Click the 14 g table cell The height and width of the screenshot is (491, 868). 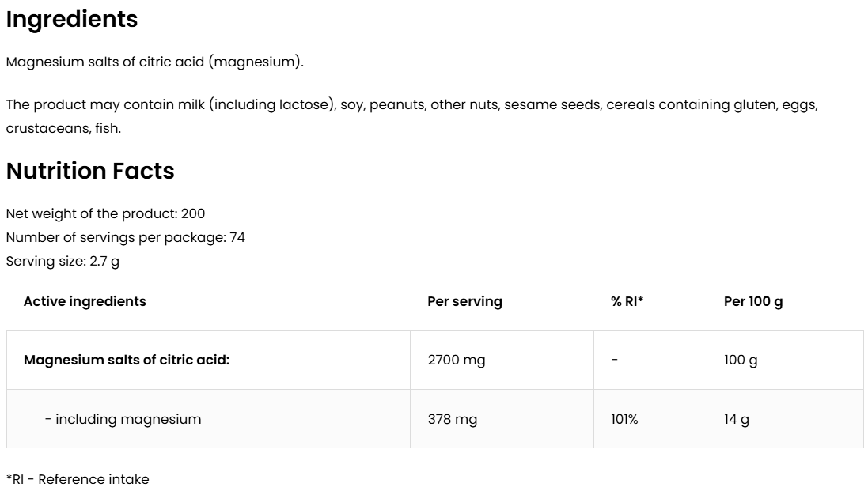[x=737, y=419]
